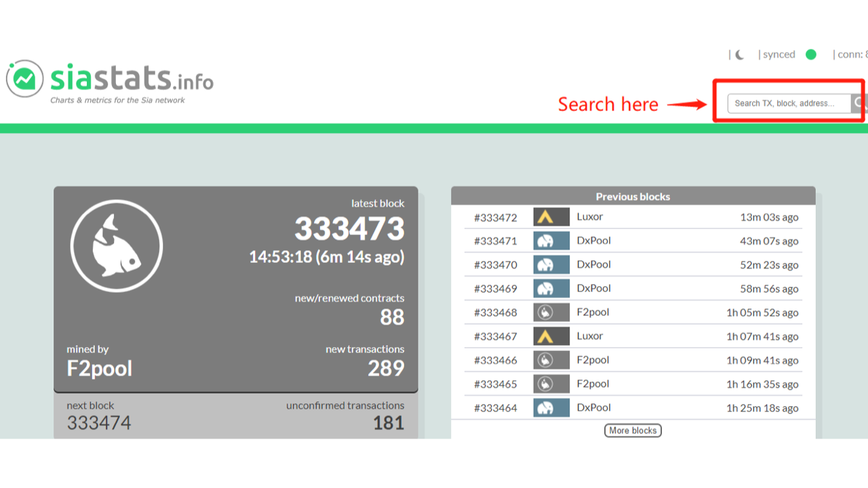
Task: Toggle dark mode moon icon
Action: [740, 55]
